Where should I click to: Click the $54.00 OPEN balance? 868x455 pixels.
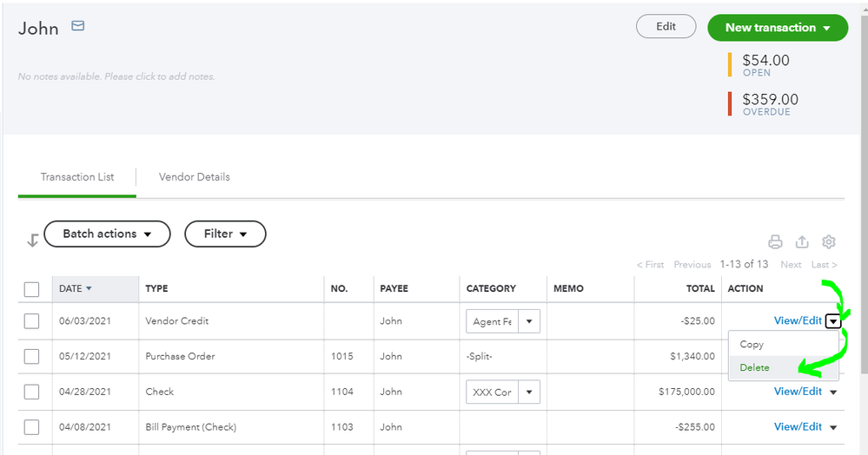click(x=765, y=65)
